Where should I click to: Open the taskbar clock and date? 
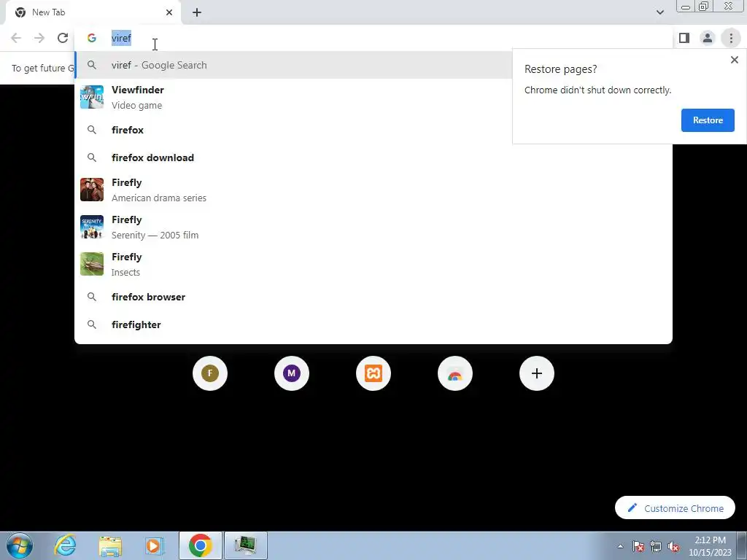pos(710,546)
